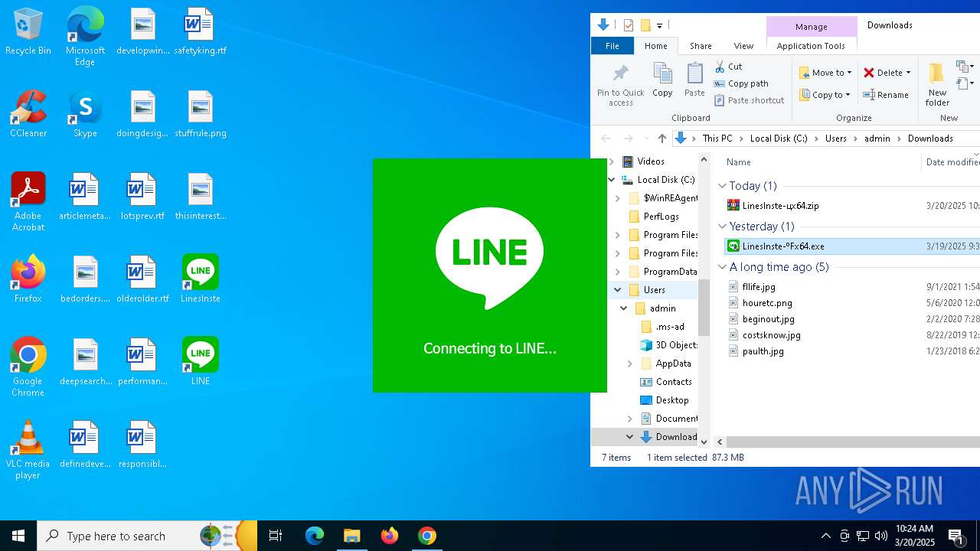Viewport: 980px width, 551px height.
Task: Open File Explorer from the taskbar
Action: pos(351,536)
